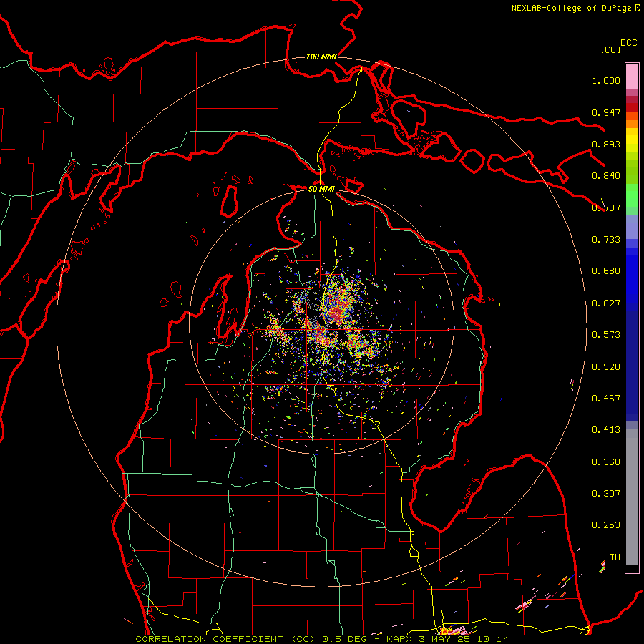Screen dimensions: 644x644
Task: Click the Correlation Coefficient caption at bottom
Action: click(321, 639)
